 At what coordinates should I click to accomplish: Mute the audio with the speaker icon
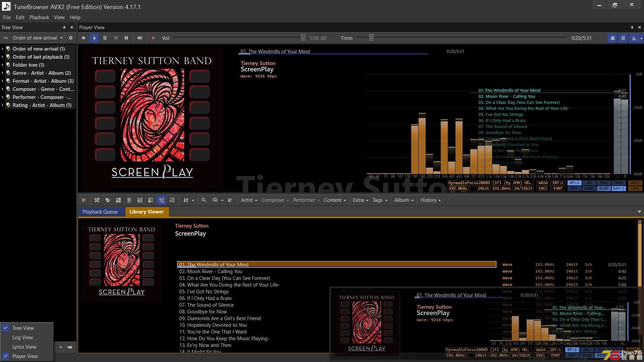(140, 38)
